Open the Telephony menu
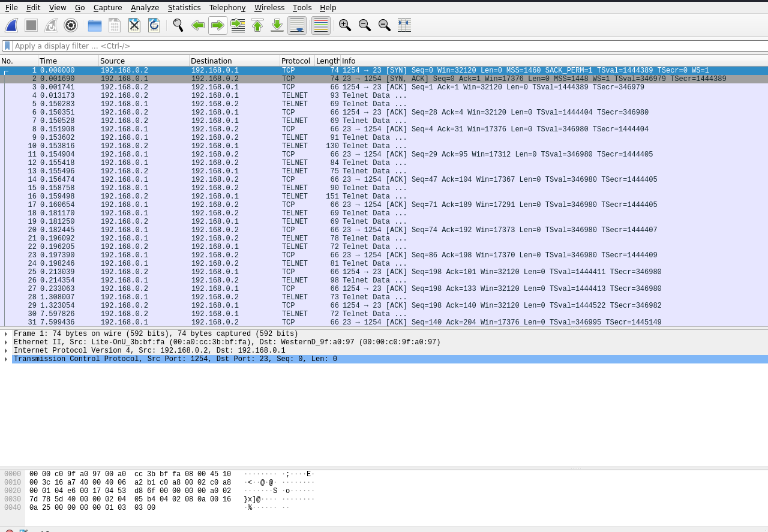The height and width of the screenshot is (532, 768). [x=227, y=7]
